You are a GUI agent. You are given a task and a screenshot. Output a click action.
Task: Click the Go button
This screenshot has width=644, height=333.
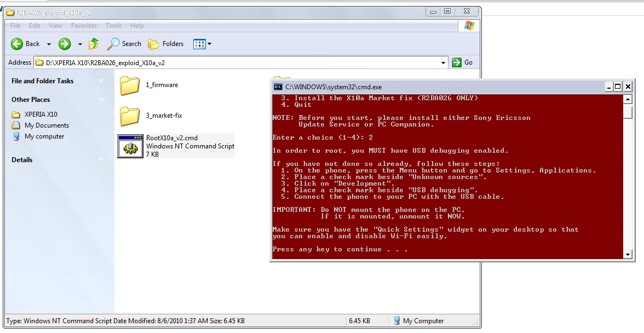tap(462, 62)
